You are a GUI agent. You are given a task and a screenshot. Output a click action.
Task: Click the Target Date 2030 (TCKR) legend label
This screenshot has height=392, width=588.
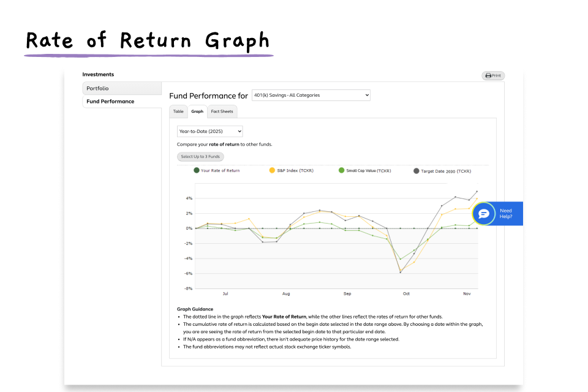click(446, 171)
